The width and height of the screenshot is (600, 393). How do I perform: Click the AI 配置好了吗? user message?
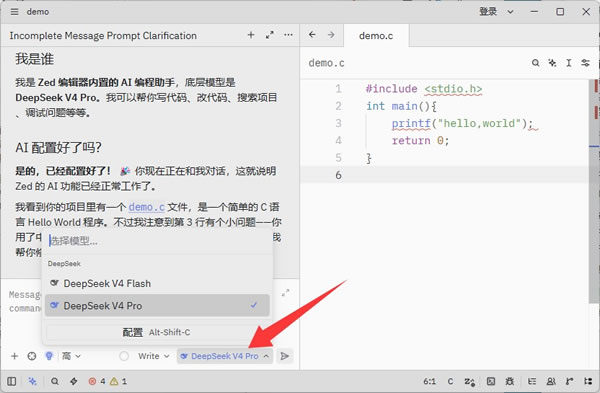click(x=58, y=147)
